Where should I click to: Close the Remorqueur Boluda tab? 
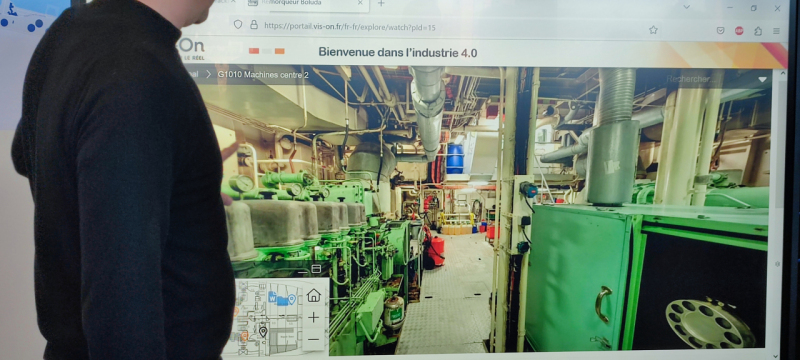tap(360, 3)
